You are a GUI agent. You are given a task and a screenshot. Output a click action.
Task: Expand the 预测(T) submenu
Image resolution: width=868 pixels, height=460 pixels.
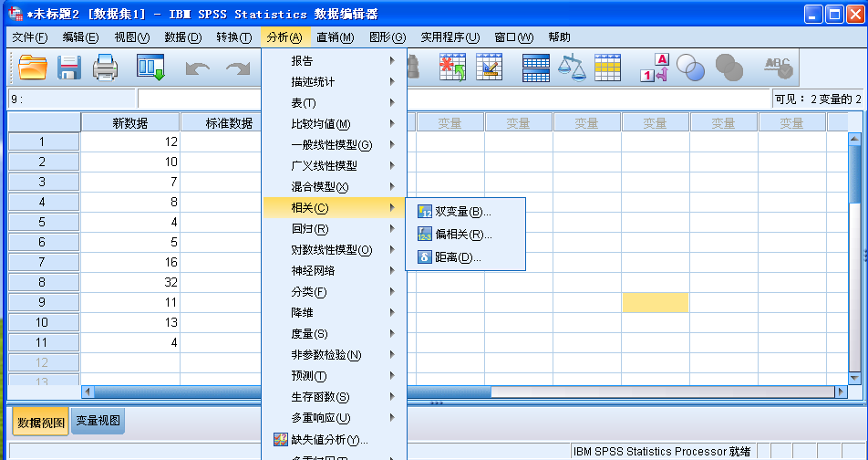pos(335,376)
